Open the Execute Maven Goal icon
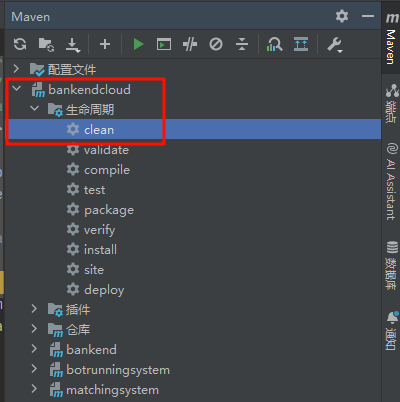Image resolution: width=400 pixels, height=402 pixels. pos(164,44)
